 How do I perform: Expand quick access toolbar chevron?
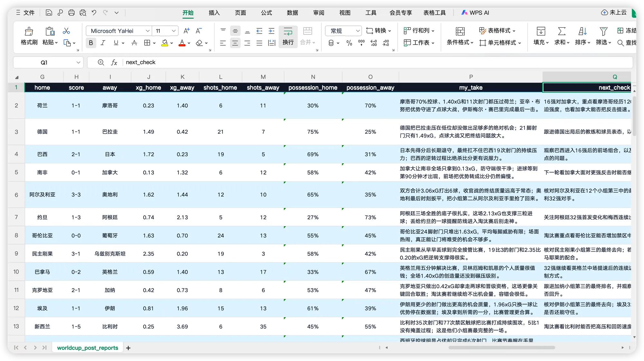117,13
